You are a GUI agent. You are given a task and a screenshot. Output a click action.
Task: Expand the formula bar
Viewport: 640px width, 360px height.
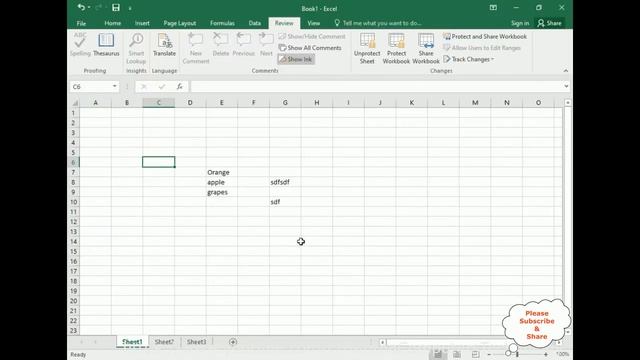click(x=566, y=86)
